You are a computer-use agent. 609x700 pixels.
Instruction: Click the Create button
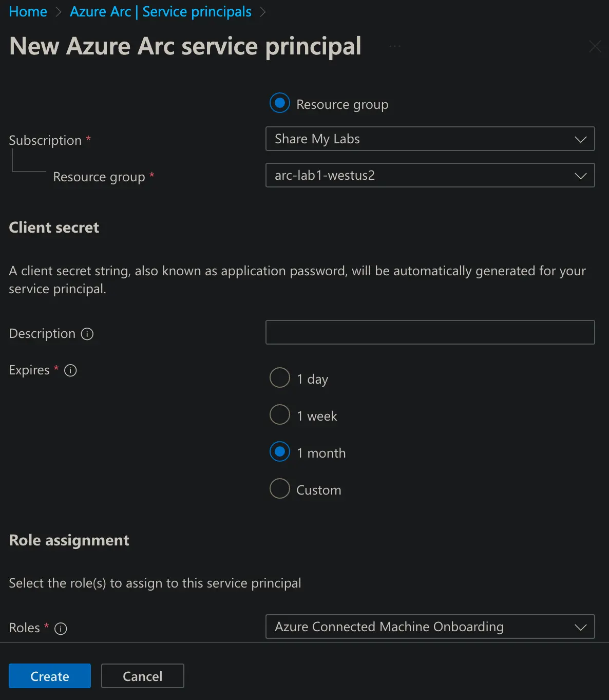coord(50,676)
